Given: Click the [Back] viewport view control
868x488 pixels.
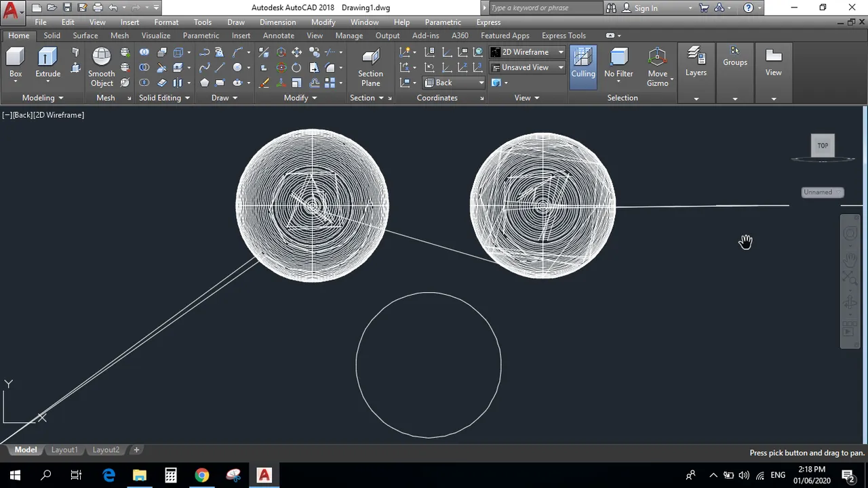Looking at the screenshot, I should click(x=22, y=115).
